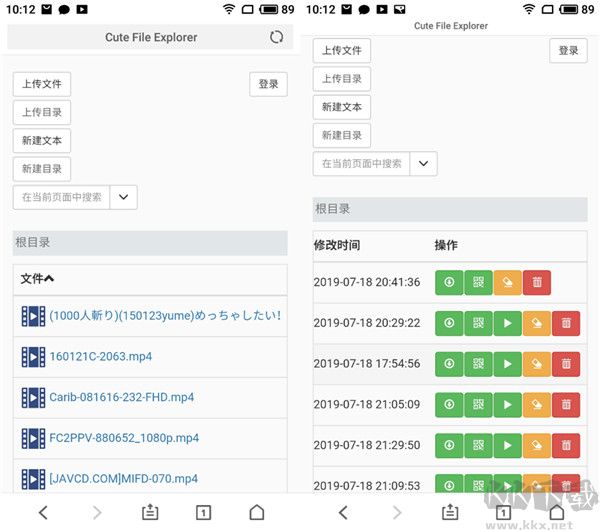
Task: Rename the file modified at 17:54:56
Action: [537, 364]
